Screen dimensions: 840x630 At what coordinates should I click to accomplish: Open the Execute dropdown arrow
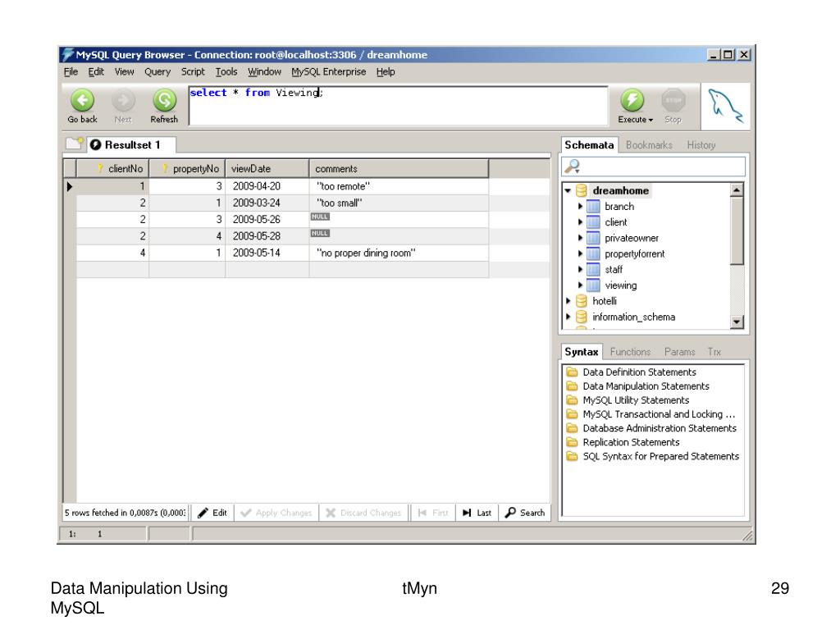(651, 120)
